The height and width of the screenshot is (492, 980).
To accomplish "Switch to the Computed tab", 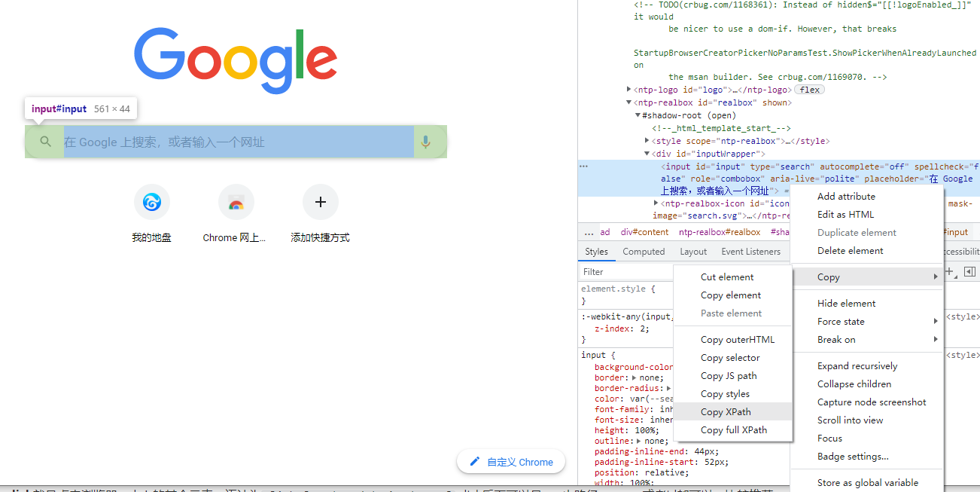I will 644,251.
